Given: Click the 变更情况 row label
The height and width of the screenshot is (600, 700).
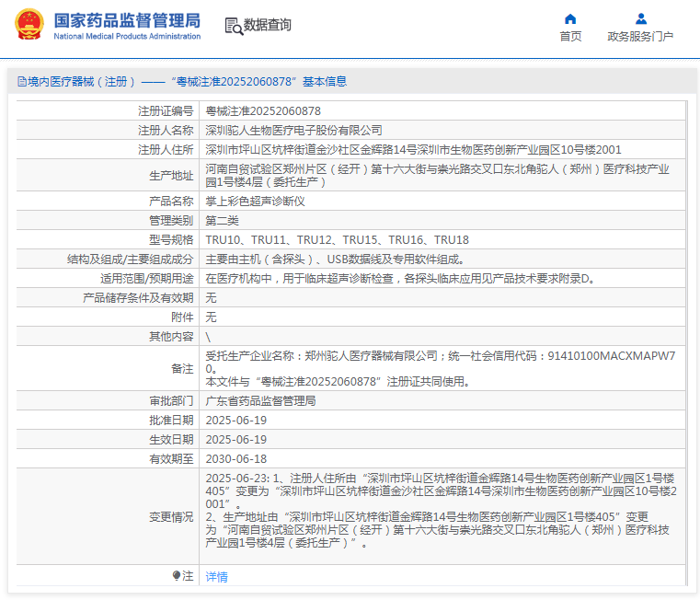Looking at the screenshot, I should coord(171,517).
